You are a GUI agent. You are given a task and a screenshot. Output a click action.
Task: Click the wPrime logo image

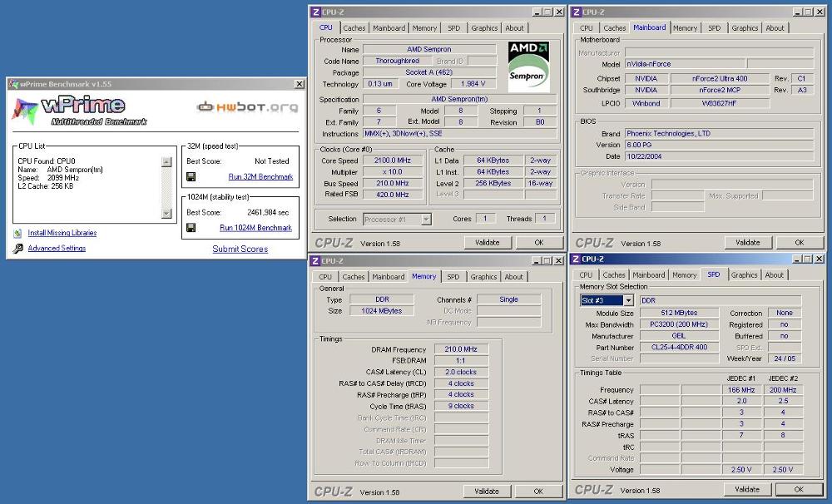(x=80, y=111)
